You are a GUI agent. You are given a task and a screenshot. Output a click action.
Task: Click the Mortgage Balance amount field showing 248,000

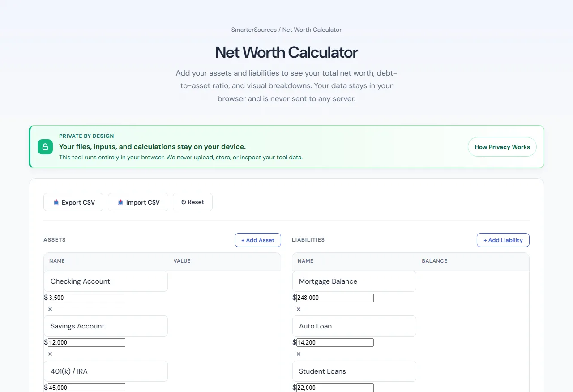click(334, 297)
